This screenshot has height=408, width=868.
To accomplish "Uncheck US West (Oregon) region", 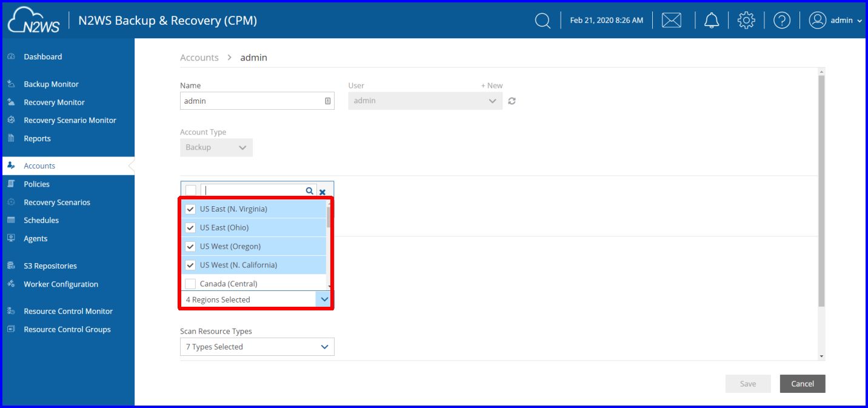I will 190,247.
